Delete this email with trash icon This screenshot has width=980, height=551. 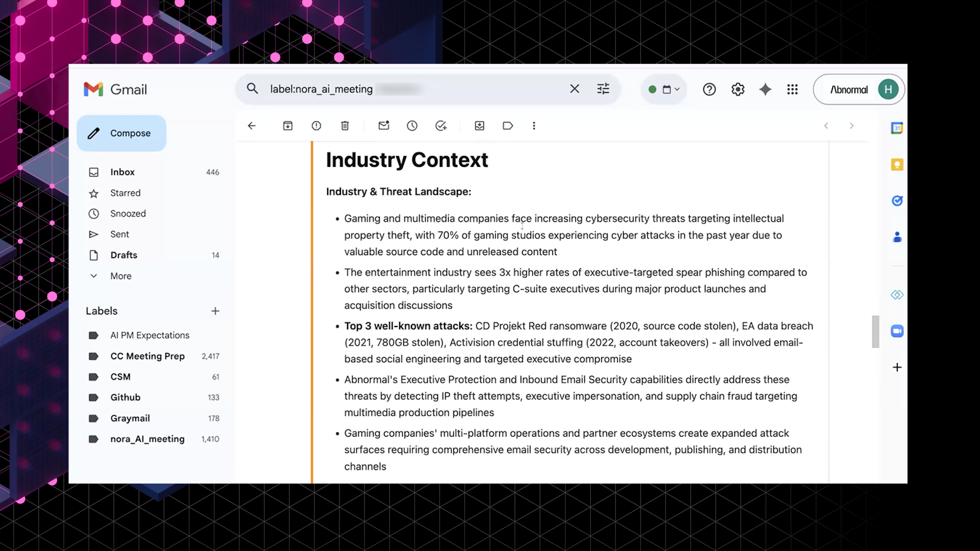click(x=345, y=126)
